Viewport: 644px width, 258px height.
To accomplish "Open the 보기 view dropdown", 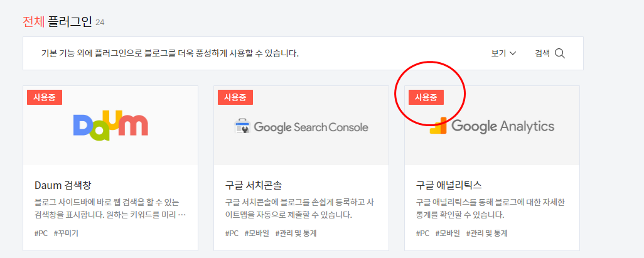I will (x=503, y=53).
